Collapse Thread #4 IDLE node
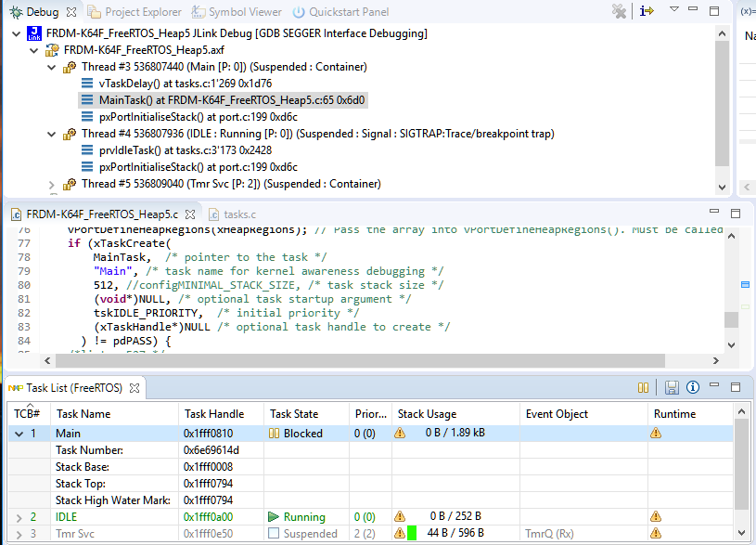This screenshot has height=545, width=756. pos(52,135)
